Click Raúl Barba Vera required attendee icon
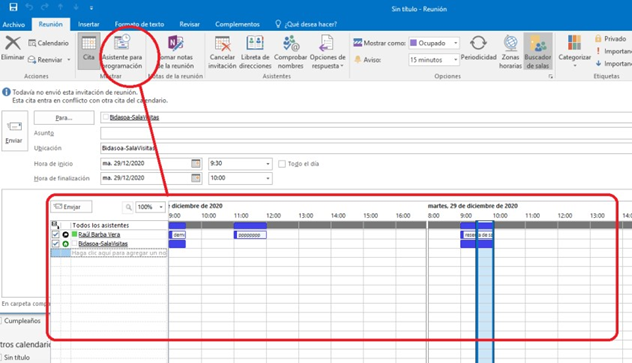The image size is (632, 363). tap(65, 234)
